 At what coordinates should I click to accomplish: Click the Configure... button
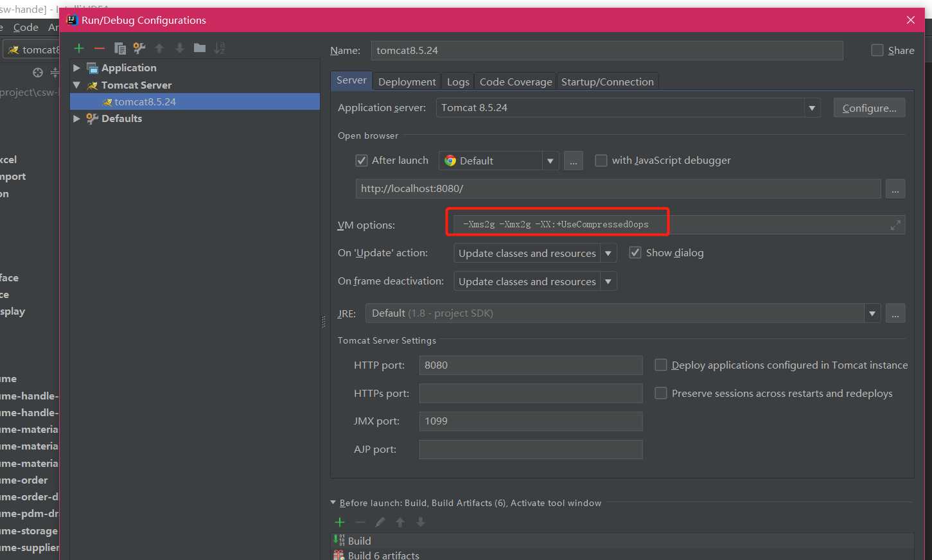coord(870,108)
